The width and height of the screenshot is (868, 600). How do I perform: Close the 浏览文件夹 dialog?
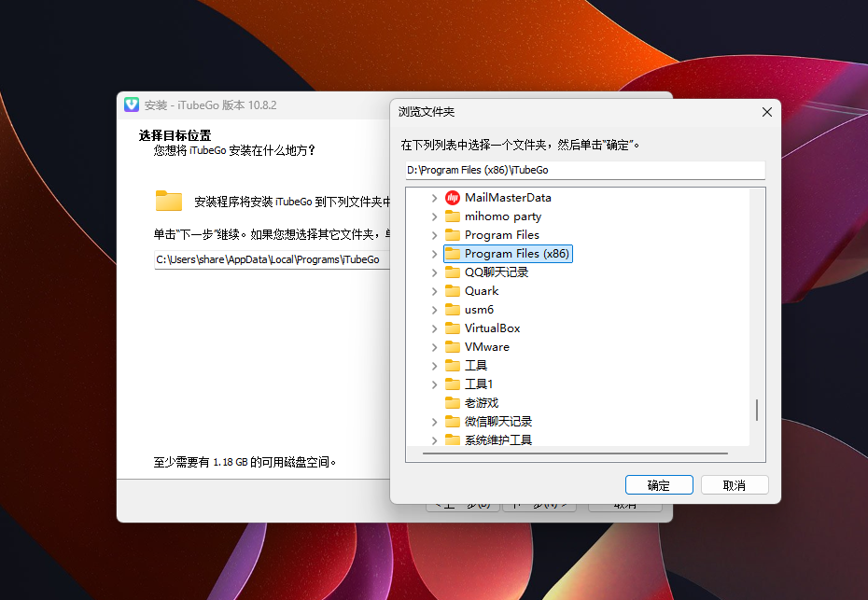(x=766, y=112)
